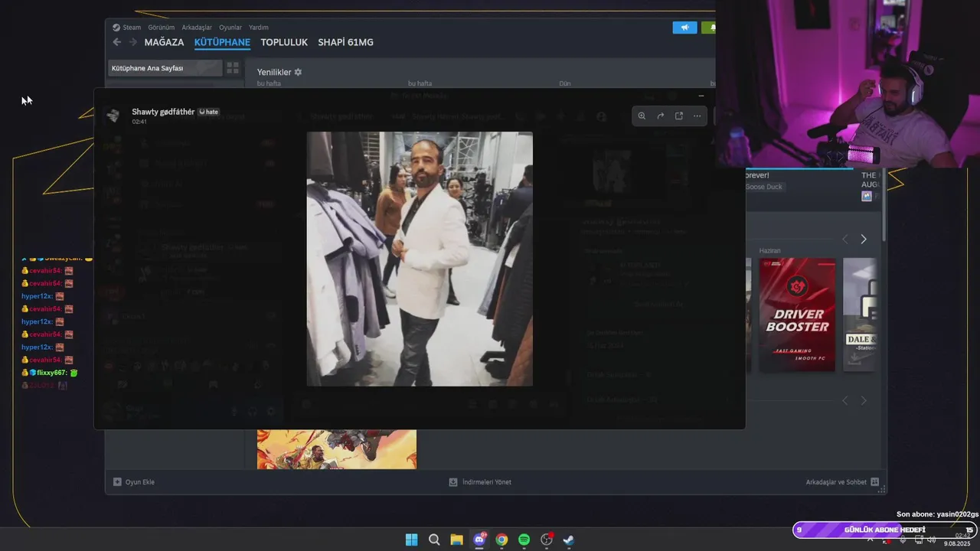Go back with Steam back arrow
The width and height of the screenshot is (980, 551).
[117, 42]
